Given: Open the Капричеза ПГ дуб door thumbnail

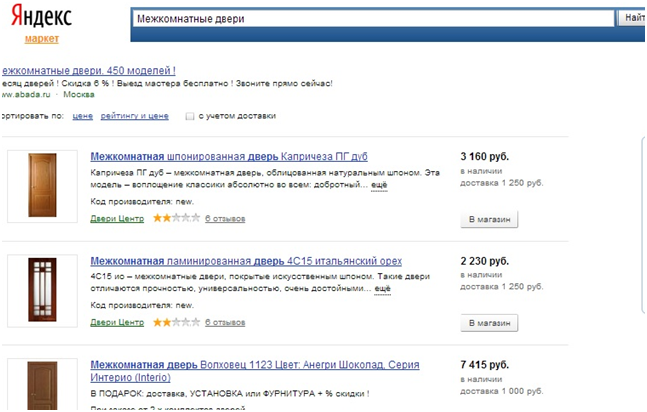Looking at the screenshot, I should click(42, 185).
